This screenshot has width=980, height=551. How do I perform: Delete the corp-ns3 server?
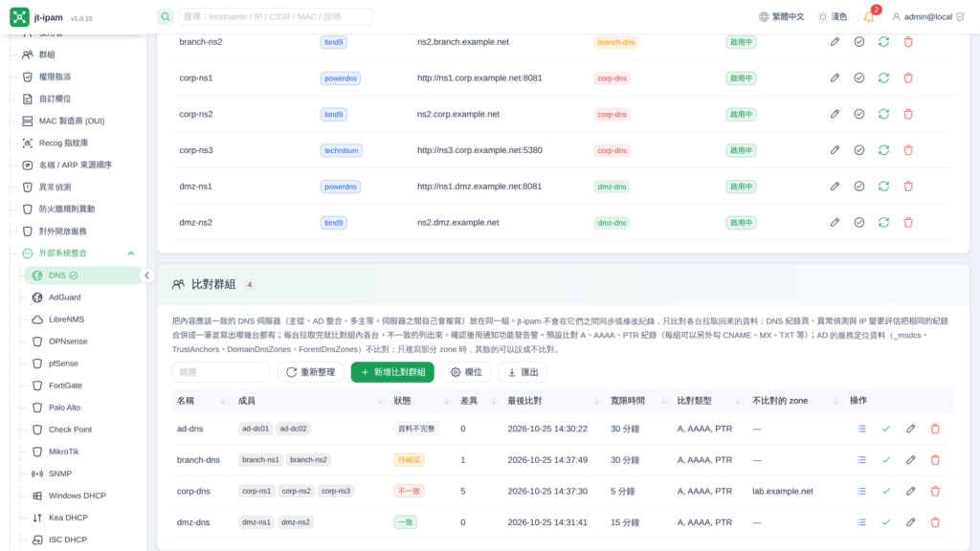pyautogui.click(x=908, y=150)
